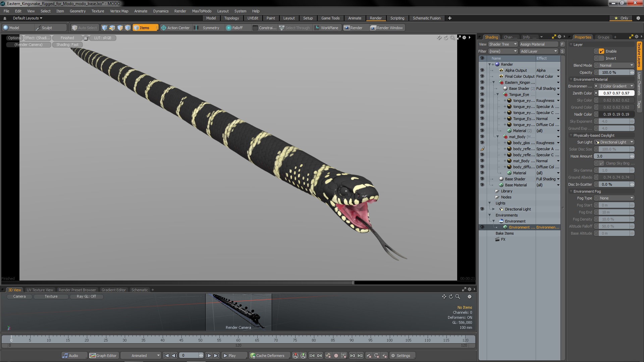Viewport: 644px width, 362px height.
Task: Select Polygons selection mode icon
Action: (x=120, y=28)
